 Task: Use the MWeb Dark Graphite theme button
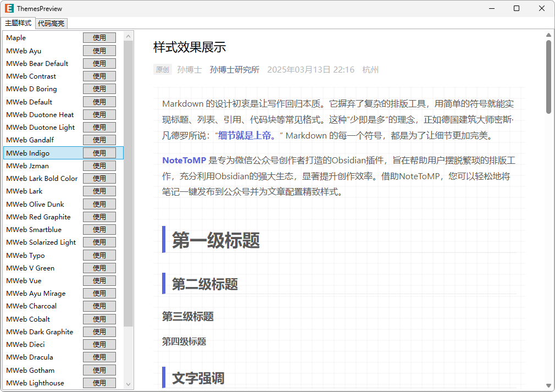pyautogui.click(x=99, y=332)
